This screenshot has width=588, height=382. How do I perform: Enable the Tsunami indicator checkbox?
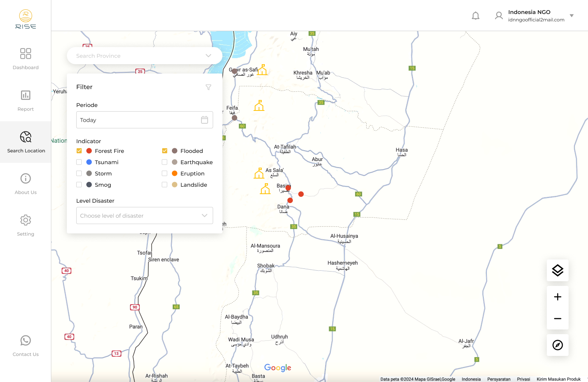pyautogui.click(x=79, y=162)
